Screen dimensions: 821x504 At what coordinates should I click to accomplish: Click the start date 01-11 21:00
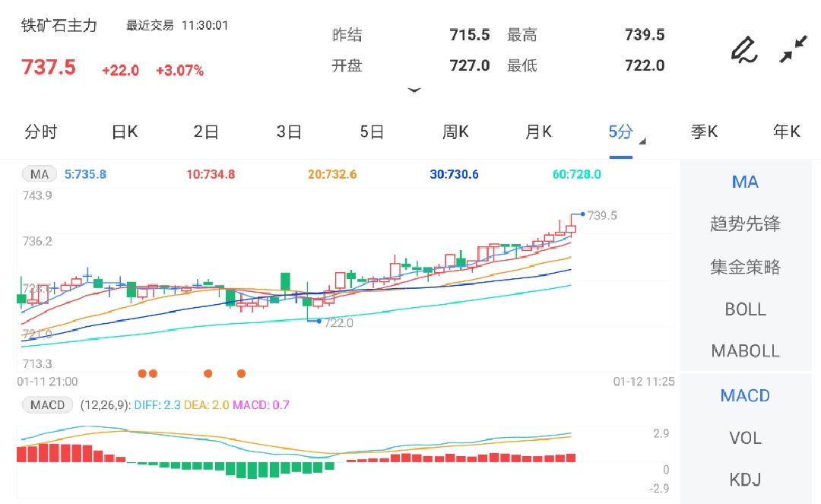tap(47, 382)
